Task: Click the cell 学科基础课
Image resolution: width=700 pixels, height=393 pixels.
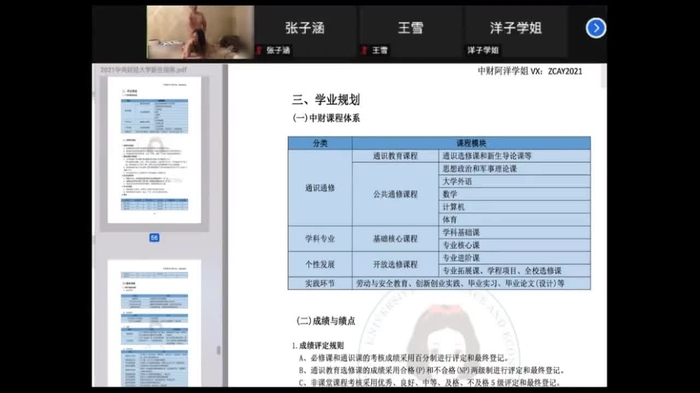Action: pos(514,232)
